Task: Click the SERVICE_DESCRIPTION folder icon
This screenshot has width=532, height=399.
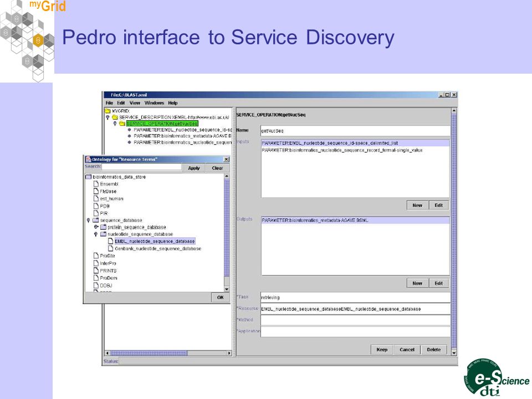Action: 115,117
